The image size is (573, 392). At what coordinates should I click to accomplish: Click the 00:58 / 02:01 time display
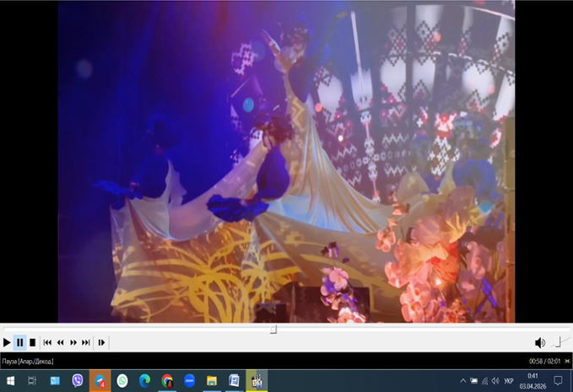(x=544, y=361)
